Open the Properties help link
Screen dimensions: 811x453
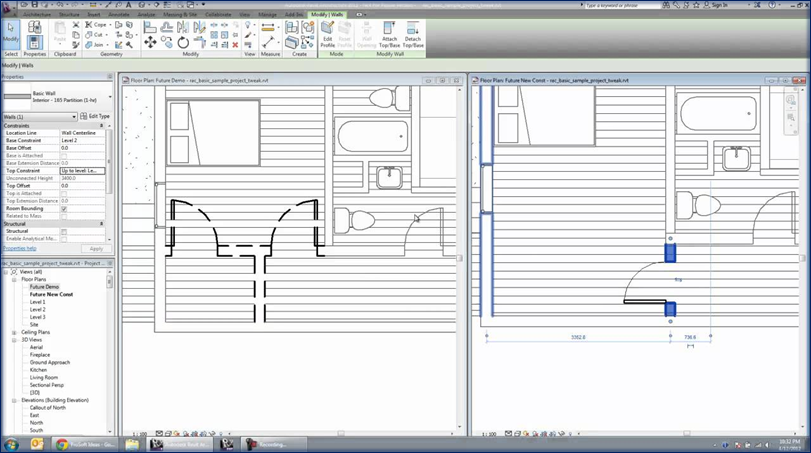click(x=20, y=249)
